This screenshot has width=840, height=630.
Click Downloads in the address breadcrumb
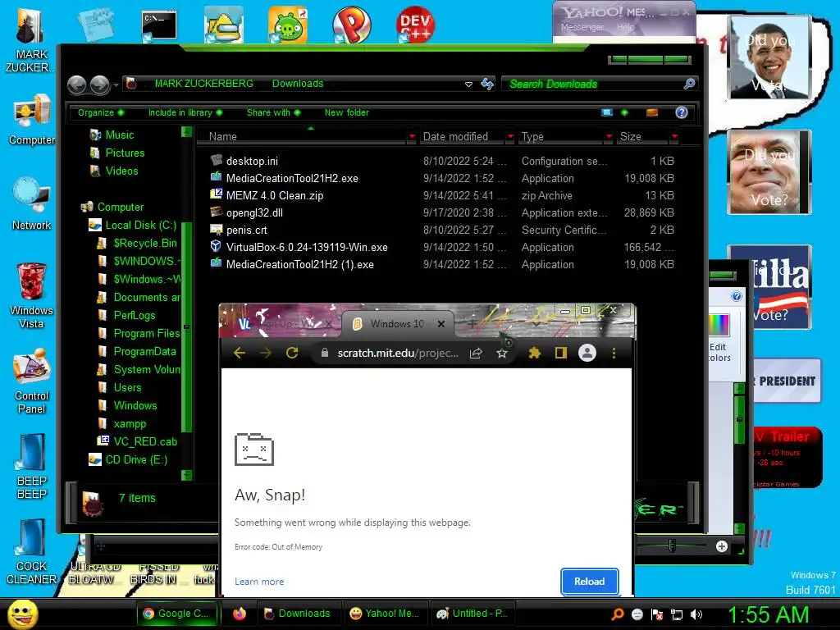click(x=298, y=84)
